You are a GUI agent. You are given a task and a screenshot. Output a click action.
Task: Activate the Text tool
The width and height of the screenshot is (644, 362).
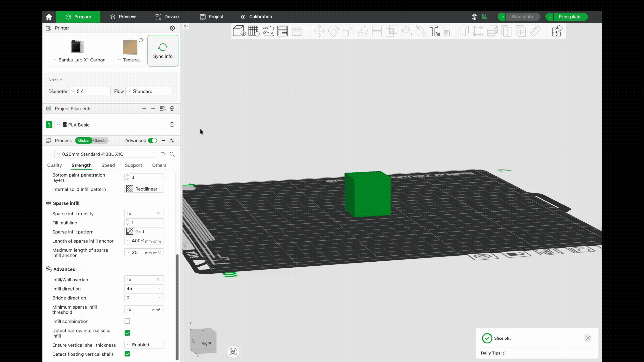pos(435,31)
